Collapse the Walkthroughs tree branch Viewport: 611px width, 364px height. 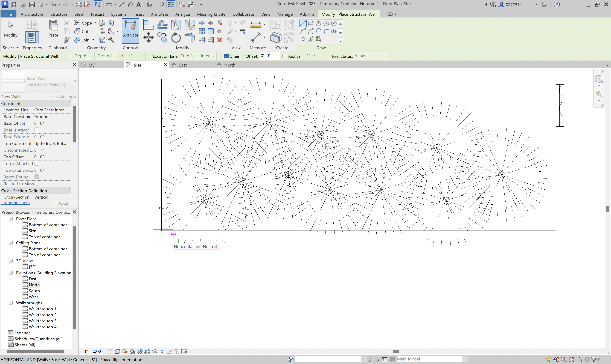(x=11, y=303)
